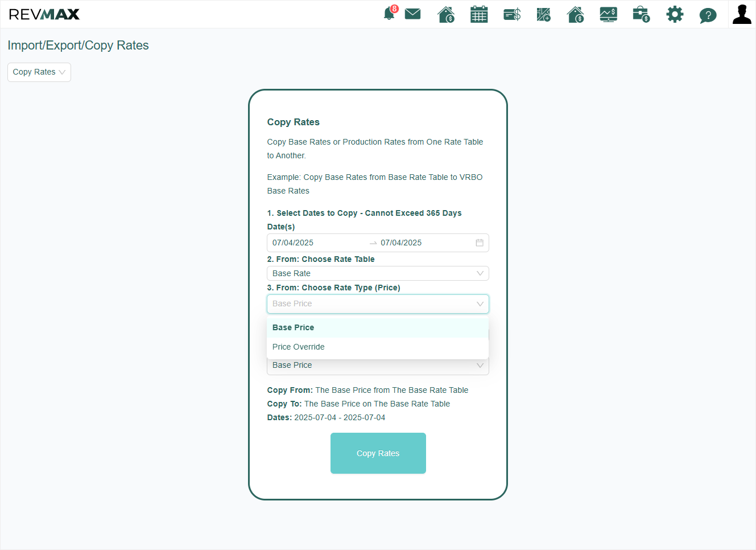Screen dimensions: 756x550
Task: Click the credit card dollar icon
Action: 512,14
